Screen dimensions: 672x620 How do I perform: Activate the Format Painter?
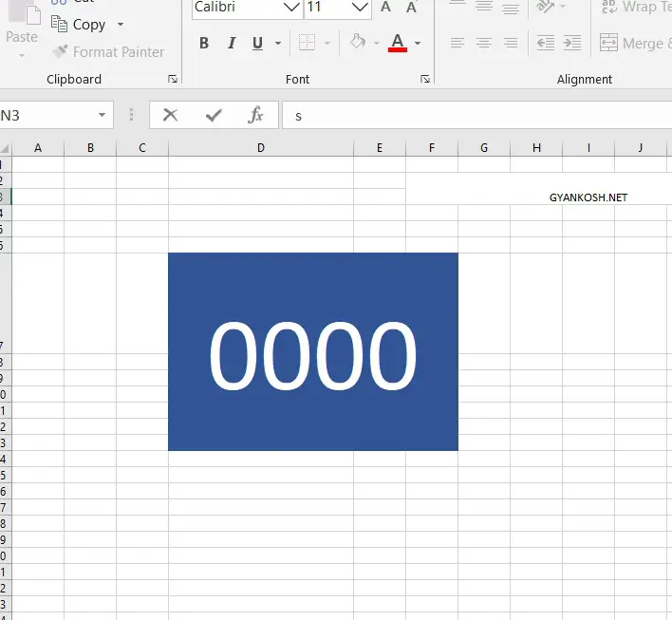point(107,52)
